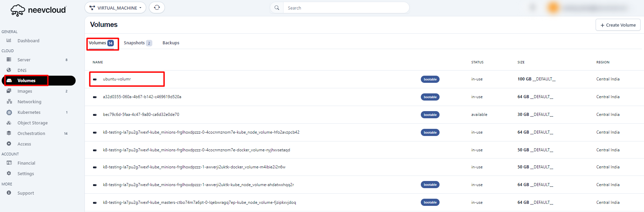Image resolution: width=644 pixels, height=212 pixels.
Task: Click the neevcloud logo
Action: pos(38,10)
